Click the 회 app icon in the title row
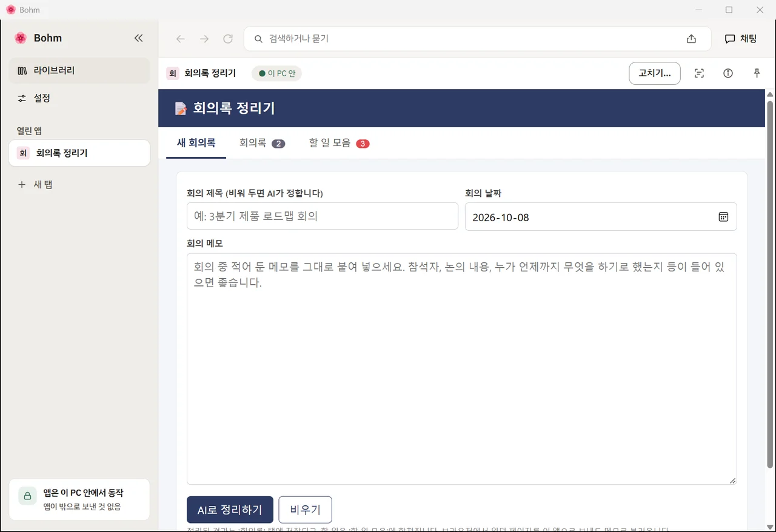The width and height of the screenshot is (776, 532). [x=173, y=73]
